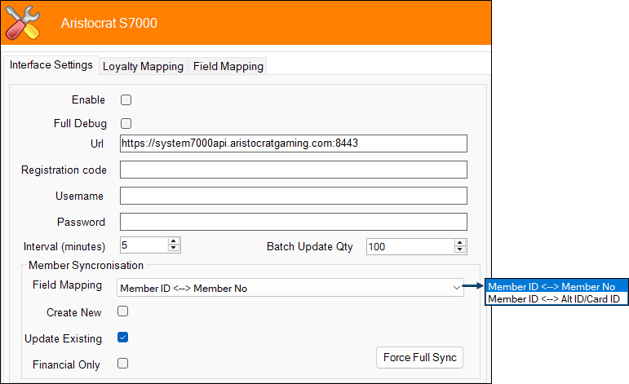The width and height of the screenshot is (629, 384).
Task: Click the Interval minutes value box
Action: (144, 245)
